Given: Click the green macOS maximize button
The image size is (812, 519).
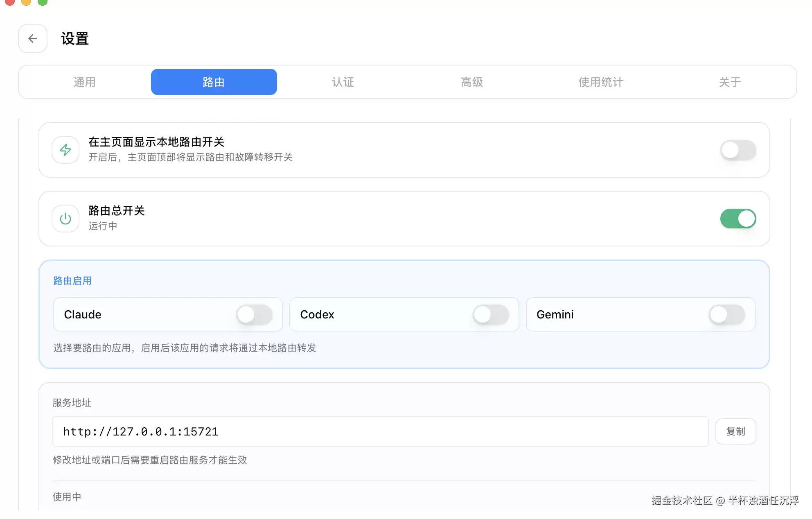Looking at the screenshot, I should pyautogui.click(x=43, y=2).
